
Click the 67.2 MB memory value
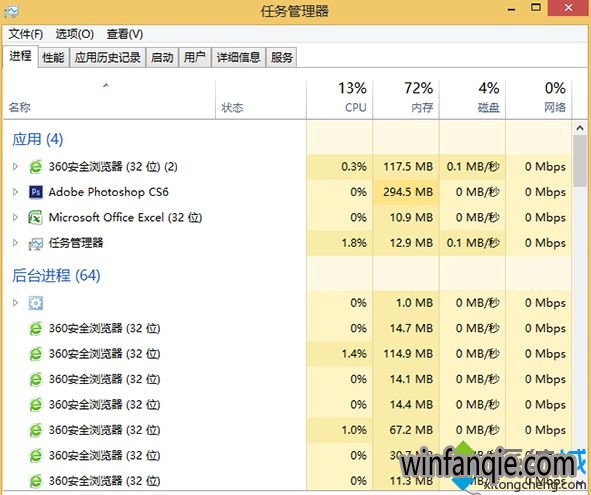tap(411, 430)
